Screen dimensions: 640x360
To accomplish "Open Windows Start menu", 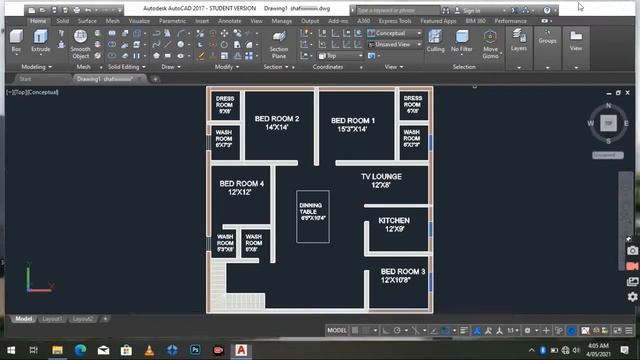I will coord(11,350).
